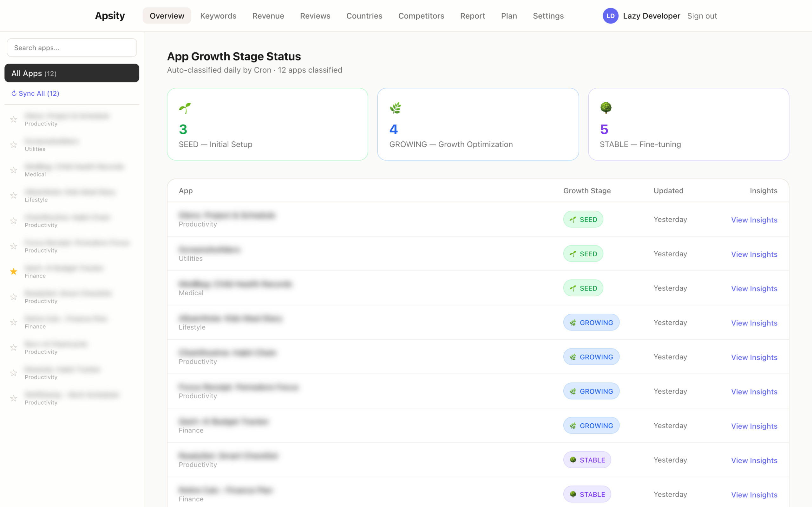The width and height of the screenshot is (812, 507).
Task: Click the STABLE badge in the bottom Finance row
Action: (586, 494)
